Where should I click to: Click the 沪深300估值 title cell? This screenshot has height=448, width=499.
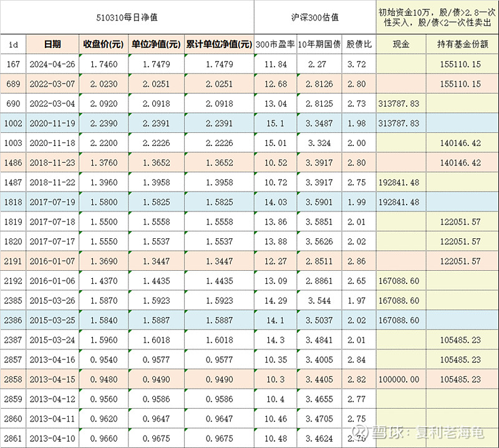(316, 17)
